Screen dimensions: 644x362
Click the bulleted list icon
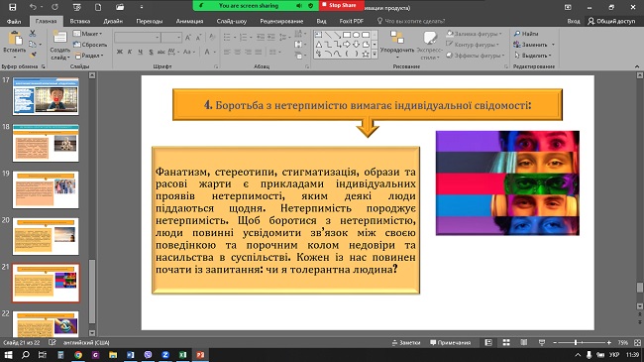point(227,38)
